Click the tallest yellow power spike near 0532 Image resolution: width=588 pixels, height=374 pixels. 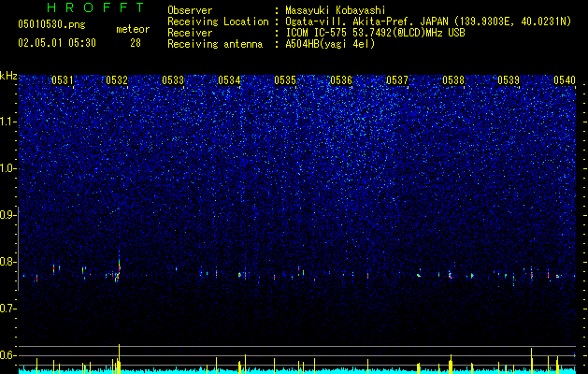click(x=120, y=357)
